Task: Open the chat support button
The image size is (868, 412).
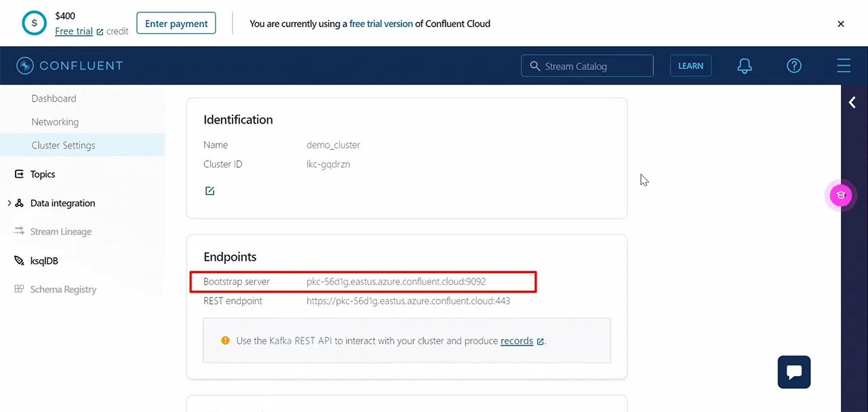Action: coord(794,372)
